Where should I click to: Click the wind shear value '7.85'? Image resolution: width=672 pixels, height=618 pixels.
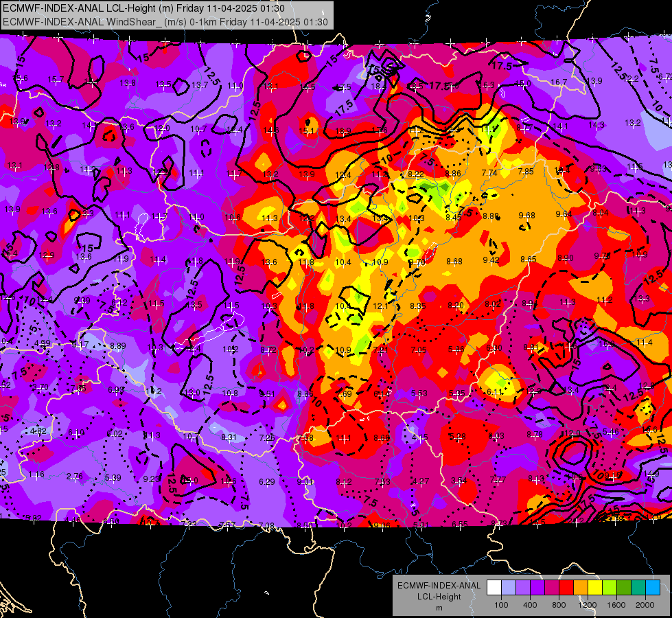click(x=526, y=172)
